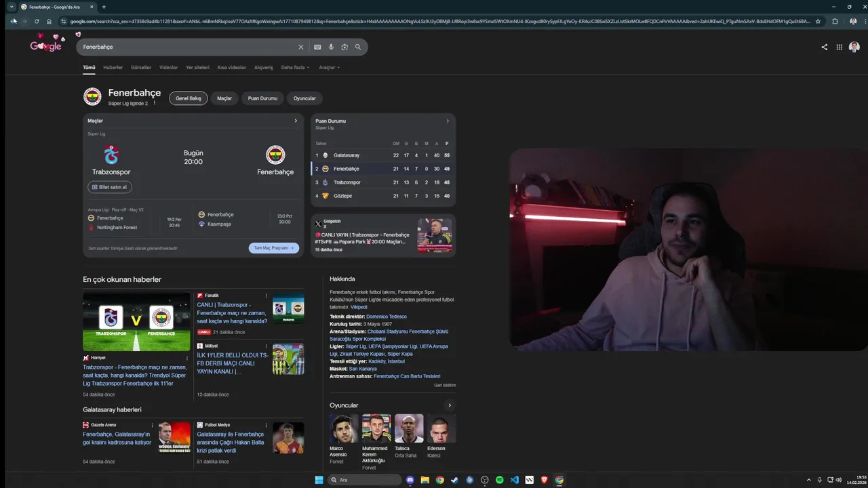868x488 pixels.
Task: Search by image with the Lens icon
Action: pos(344,47)
